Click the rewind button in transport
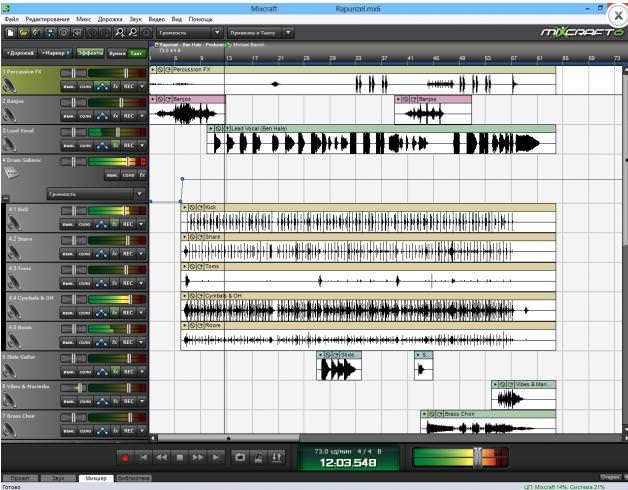628x490 pixels. [x=161, y=457]
